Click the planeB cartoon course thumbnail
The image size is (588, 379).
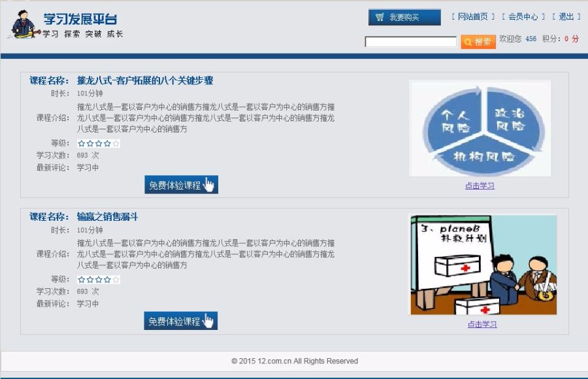[x=483, y=265]
